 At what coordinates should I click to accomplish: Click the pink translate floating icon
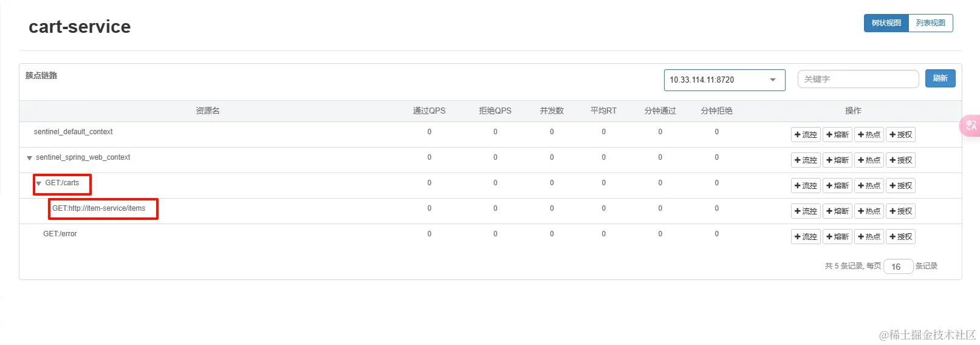point(970,126)
